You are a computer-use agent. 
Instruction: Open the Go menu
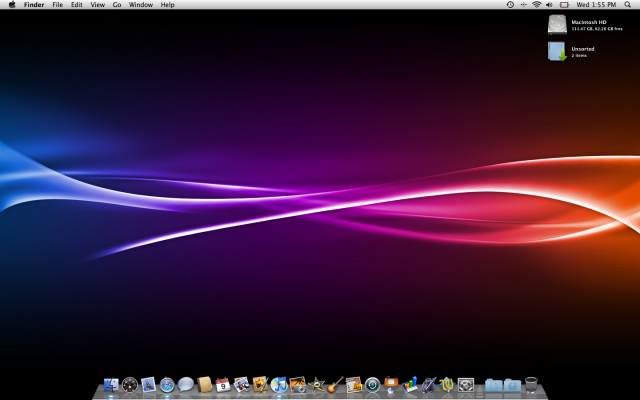(x=117, y=5)
